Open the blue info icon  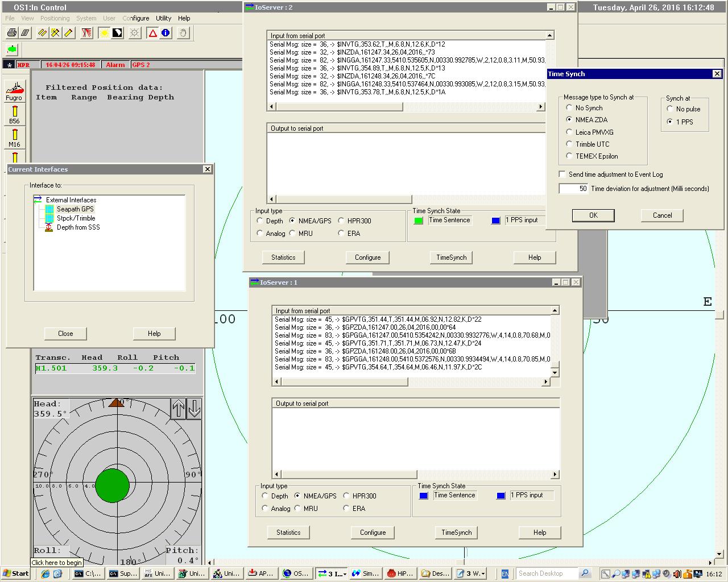pos(166,33)
